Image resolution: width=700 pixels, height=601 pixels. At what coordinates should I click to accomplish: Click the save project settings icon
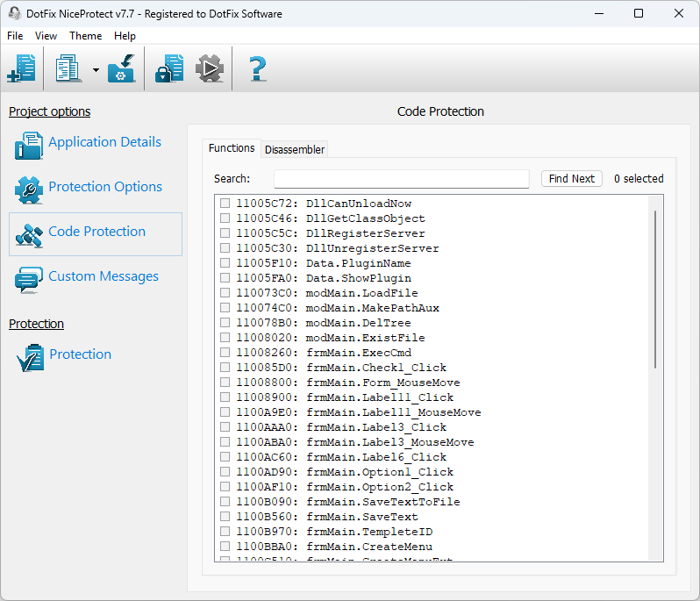pos(121,68)
